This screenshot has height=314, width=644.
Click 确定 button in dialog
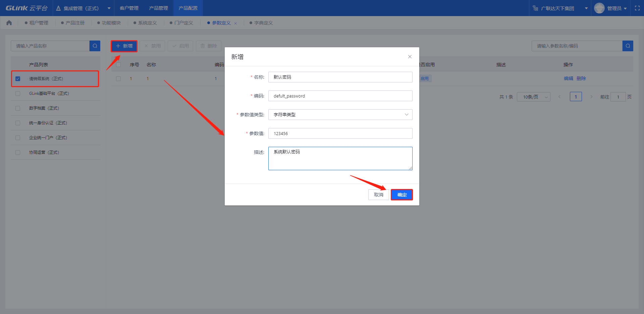[x=402, y=195]
